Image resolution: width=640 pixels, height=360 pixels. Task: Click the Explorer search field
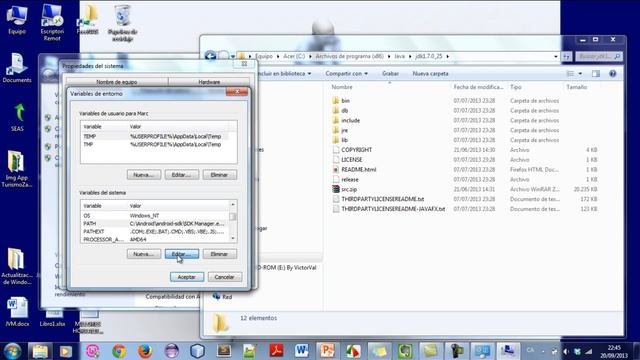[x=599, y=56]
